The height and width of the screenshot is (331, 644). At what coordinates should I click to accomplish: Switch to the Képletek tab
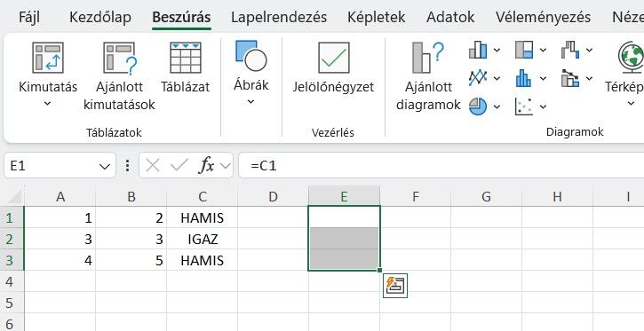tap(377, 17)
